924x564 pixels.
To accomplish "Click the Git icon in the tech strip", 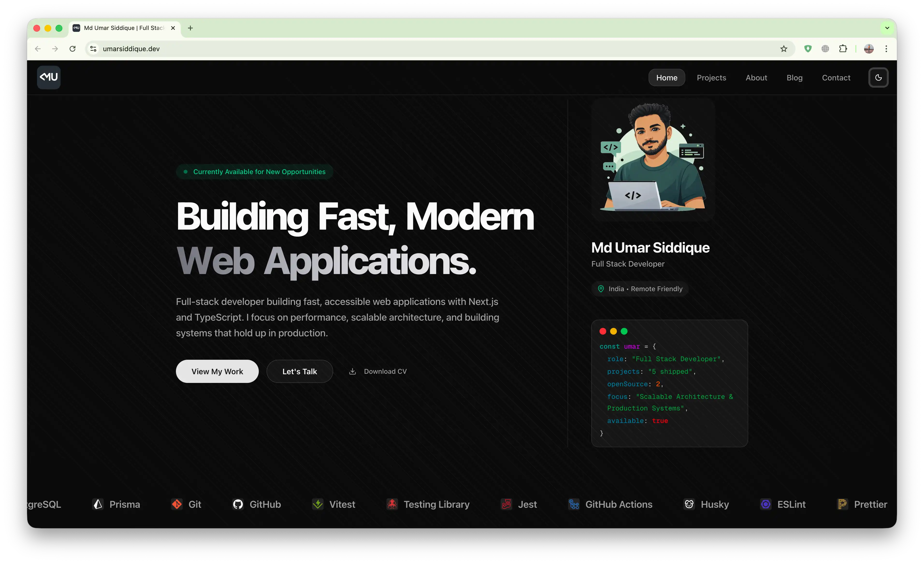I will (x=177, y=504).
